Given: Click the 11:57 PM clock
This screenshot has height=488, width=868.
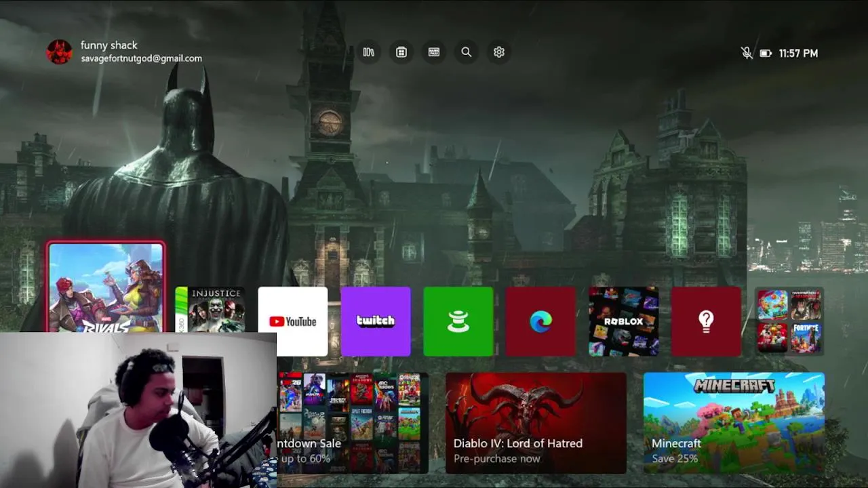Looking at the screenshot, I should click(x=798, y=53).
